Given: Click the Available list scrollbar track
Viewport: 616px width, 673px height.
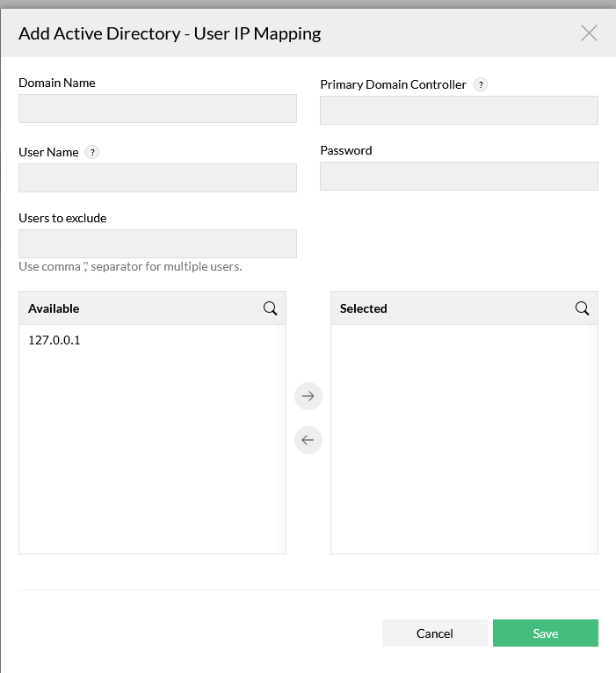Looking at the screenshot, I should click(281, 439).
